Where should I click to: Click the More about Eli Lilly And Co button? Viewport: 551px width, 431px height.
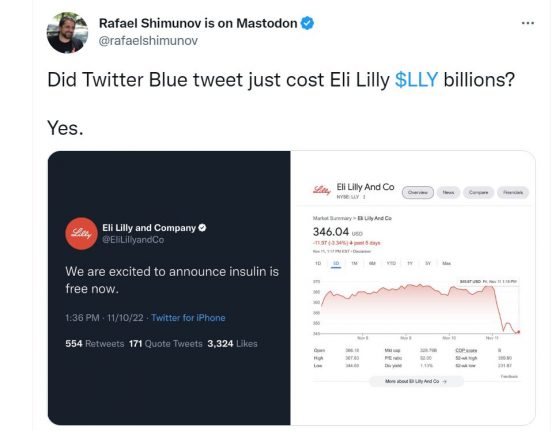tap(416, 381)
